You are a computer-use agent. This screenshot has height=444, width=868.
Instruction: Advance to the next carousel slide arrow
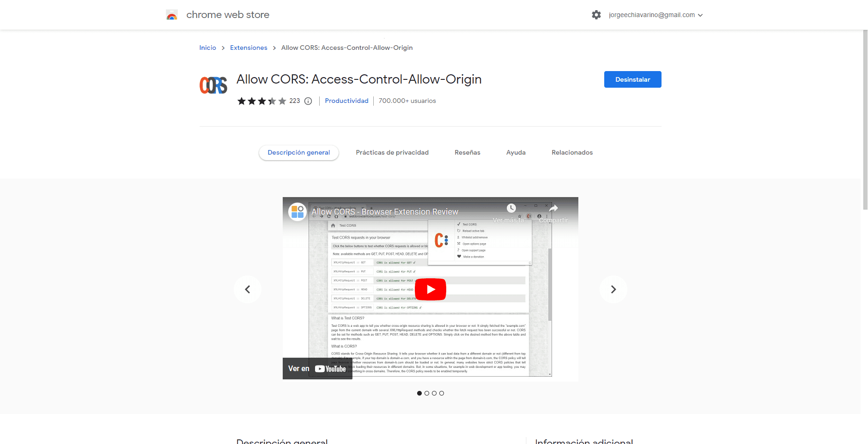point(613,289)
